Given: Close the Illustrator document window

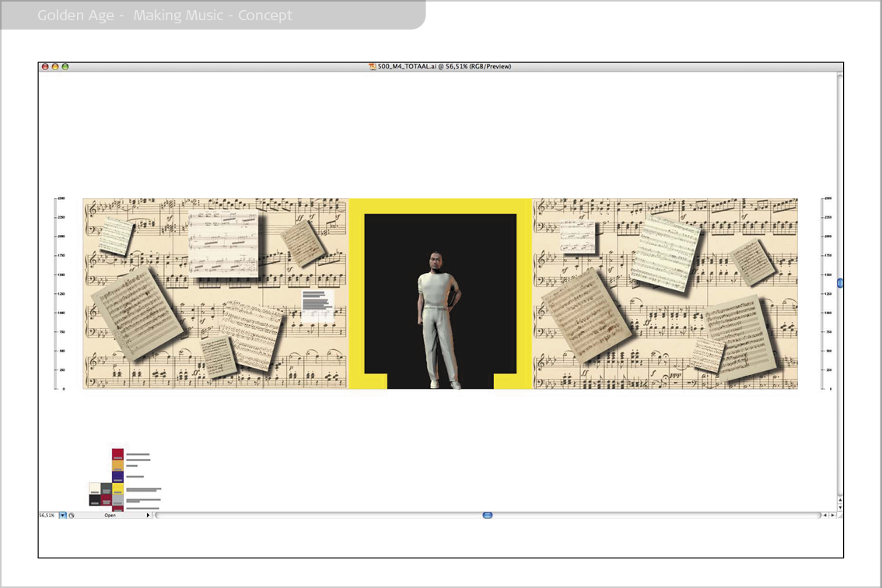Looking at the screenshot, I should pos(45,66).
